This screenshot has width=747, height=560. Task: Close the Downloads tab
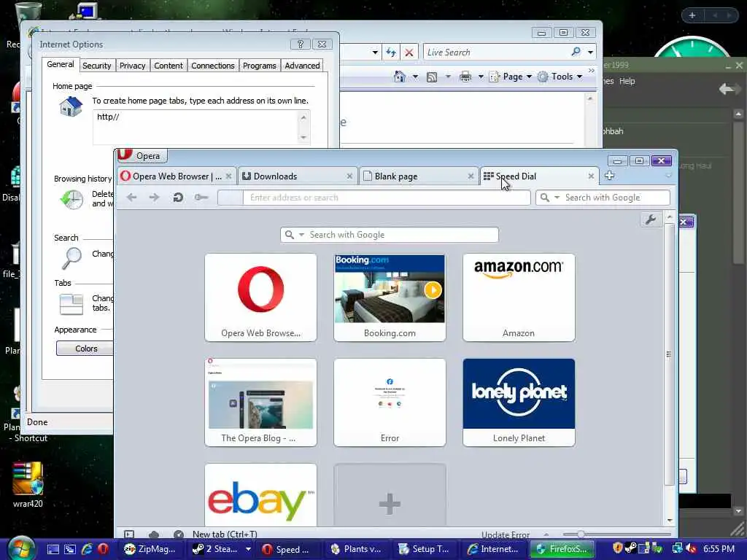point(349,176)
